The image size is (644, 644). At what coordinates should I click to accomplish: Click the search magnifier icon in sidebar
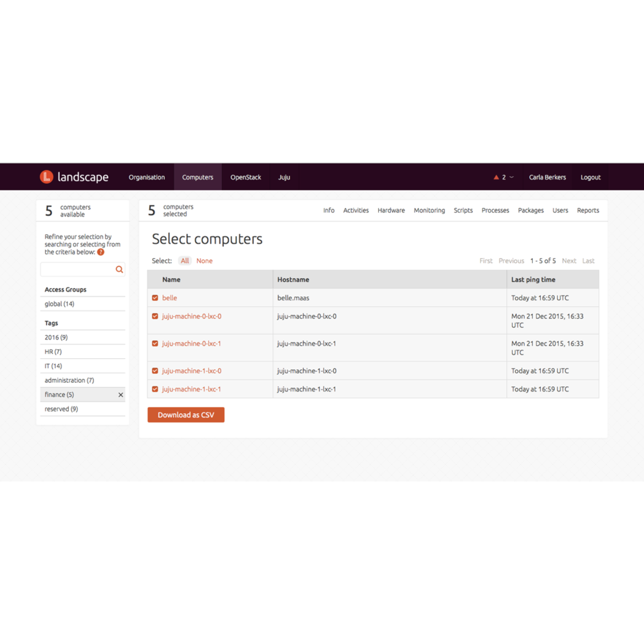click(119, 269)
